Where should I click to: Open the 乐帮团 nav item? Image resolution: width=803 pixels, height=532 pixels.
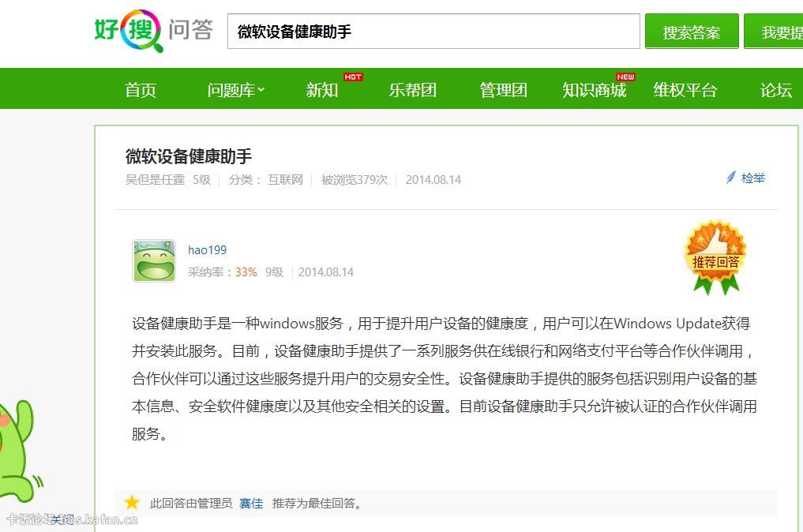coord(412,90)
